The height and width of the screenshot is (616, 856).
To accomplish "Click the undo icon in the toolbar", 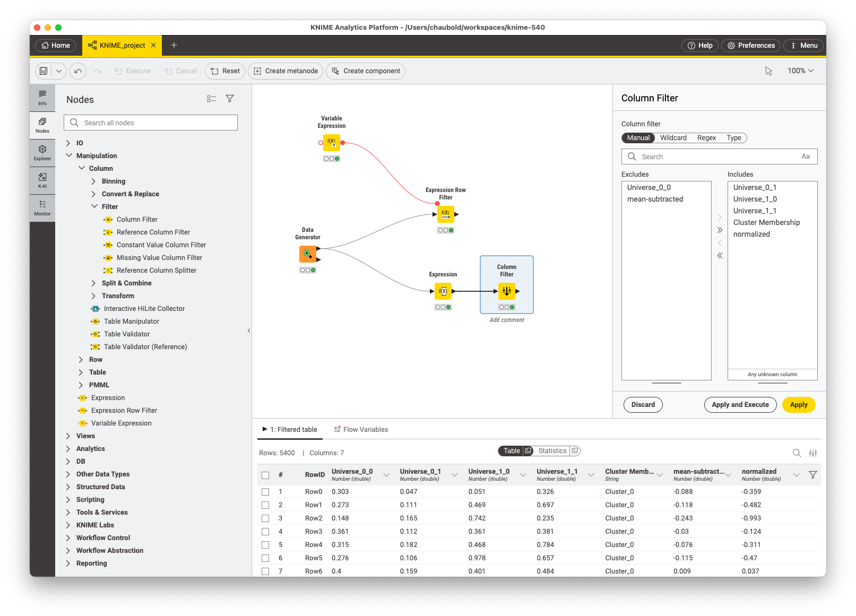I will click(78, 71).
